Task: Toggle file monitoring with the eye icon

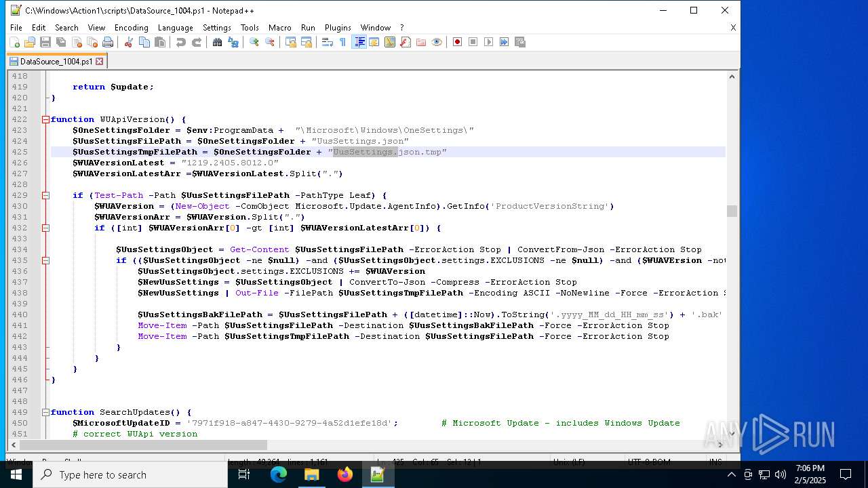Action: pos(437,42)
